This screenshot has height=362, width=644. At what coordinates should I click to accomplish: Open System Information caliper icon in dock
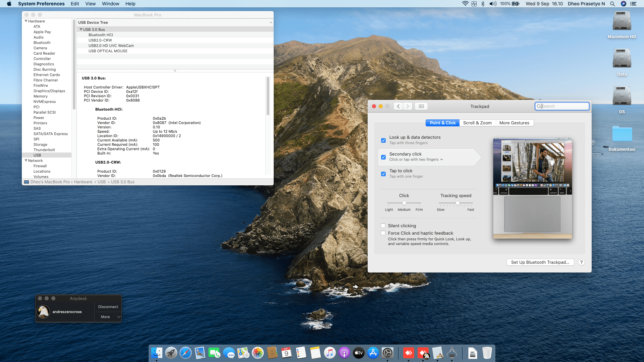coord(452,353)
